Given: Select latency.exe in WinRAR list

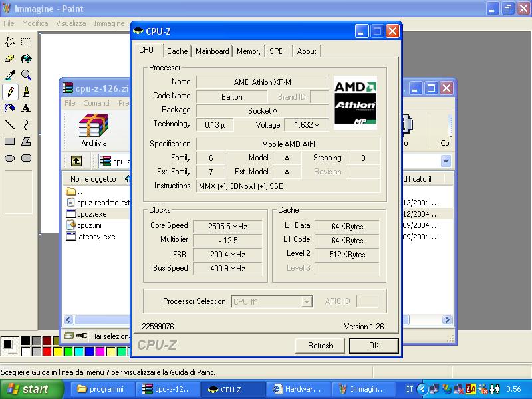Looking at the screenshot, I should click(x=91, y=237).
